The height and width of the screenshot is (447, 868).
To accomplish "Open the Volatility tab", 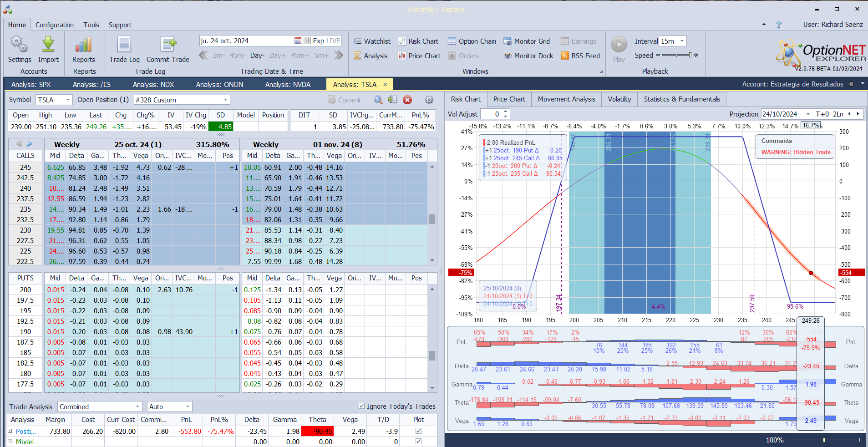I will click(619, 99).
